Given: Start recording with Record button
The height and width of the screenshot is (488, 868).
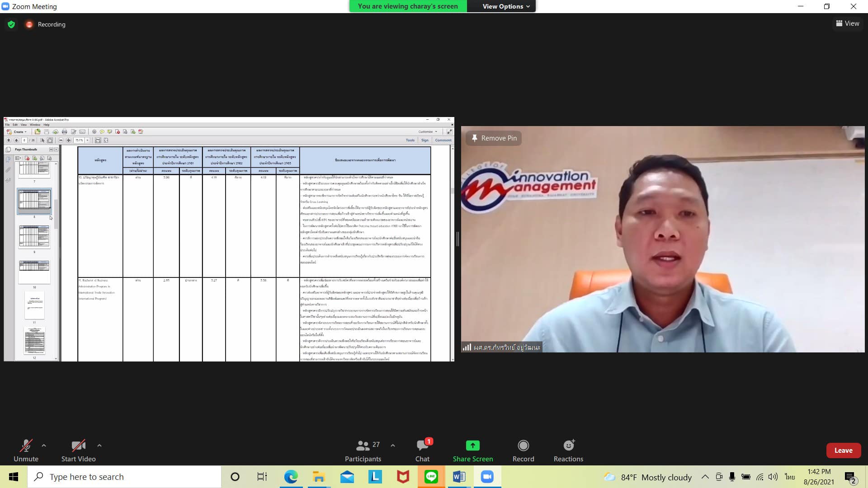Looking at the screenshot, I should [x=523, y=450].
